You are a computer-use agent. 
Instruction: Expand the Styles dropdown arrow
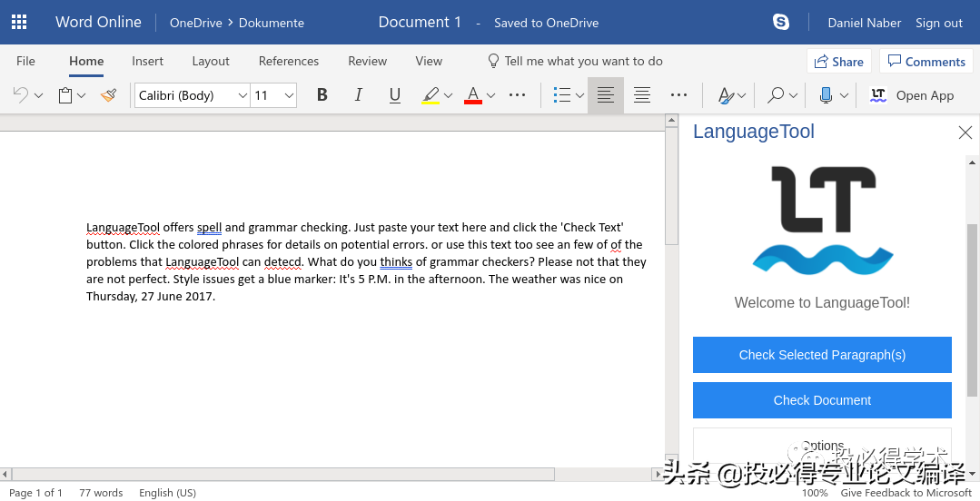click(x=741, y=95)
